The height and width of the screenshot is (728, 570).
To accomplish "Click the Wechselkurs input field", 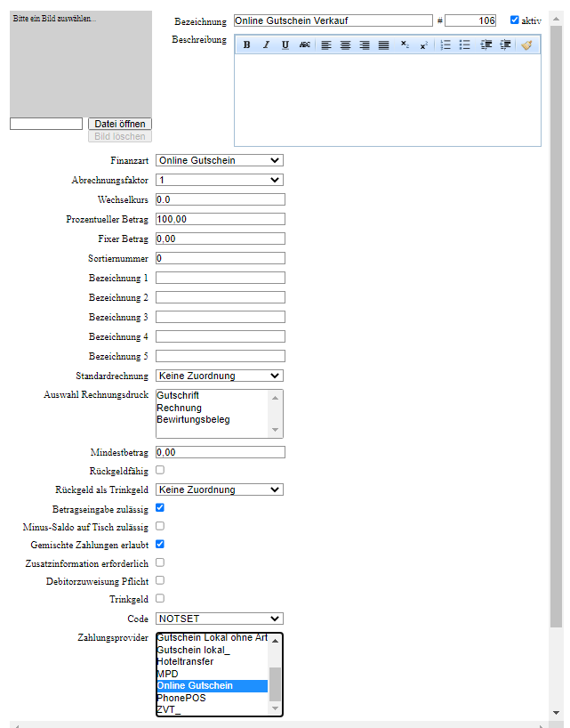I will [221, 199].
